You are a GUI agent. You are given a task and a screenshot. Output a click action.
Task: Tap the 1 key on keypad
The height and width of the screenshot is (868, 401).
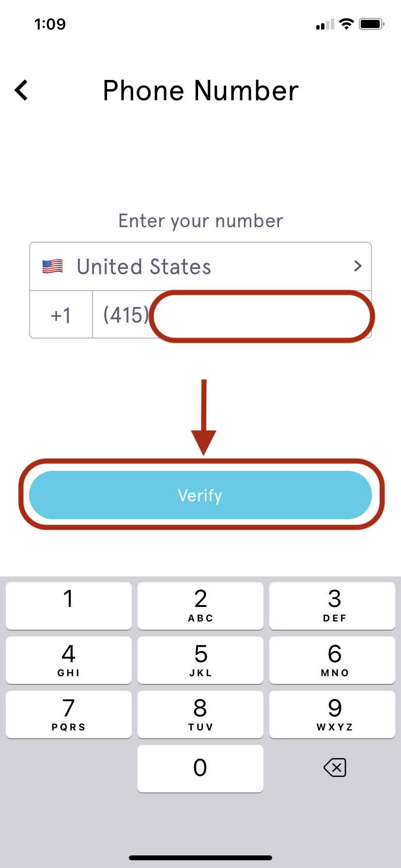pyautogui.click(x=69, y=606)
